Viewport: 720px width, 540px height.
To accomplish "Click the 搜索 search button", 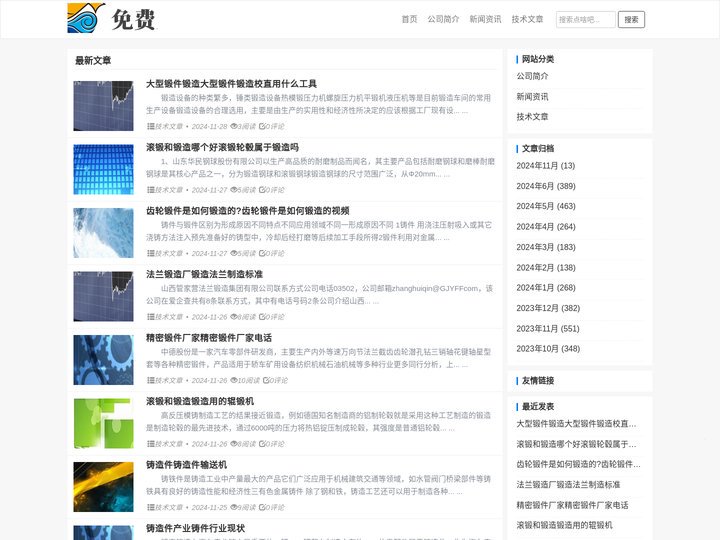I will click(x=631, y=19).
